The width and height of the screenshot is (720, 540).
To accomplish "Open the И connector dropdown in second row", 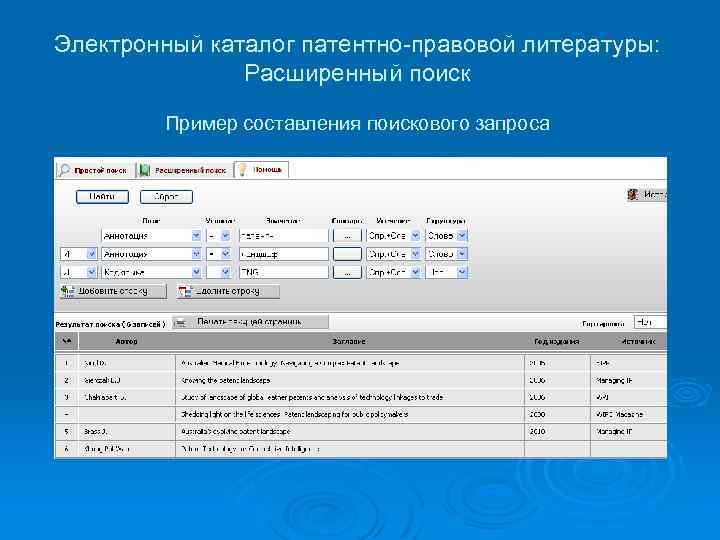I will click(79, 254).
